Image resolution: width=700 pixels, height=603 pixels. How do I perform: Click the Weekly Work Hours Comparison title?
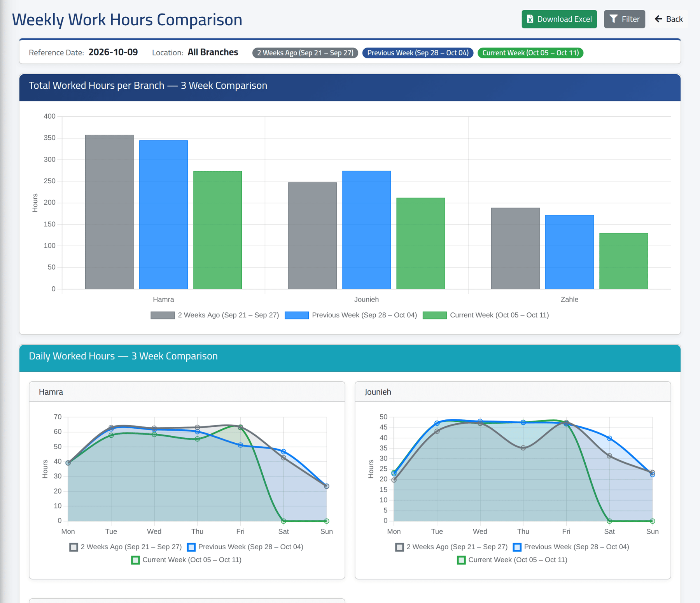pos(127,19)
